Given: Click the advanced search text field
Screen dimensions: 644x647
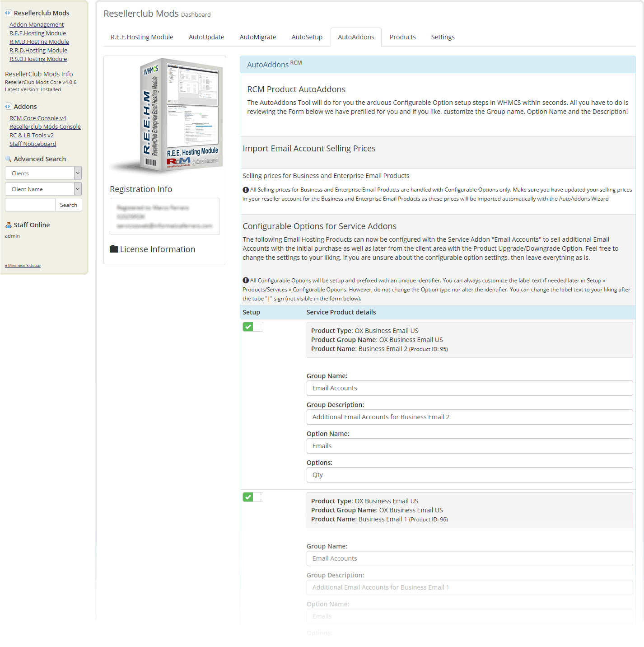Looking at the screenshot, I should click(x=30, y=205).
